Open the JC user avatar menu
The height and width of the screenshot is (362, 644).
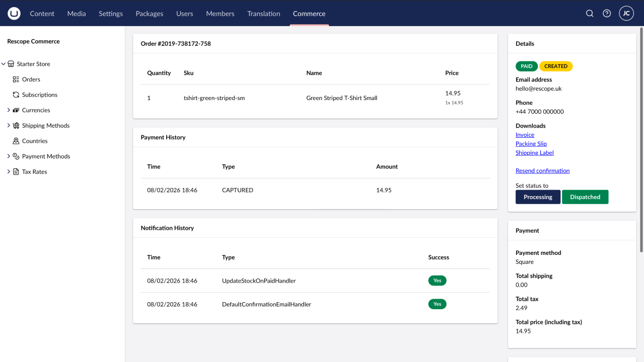(x=626, y=14)
